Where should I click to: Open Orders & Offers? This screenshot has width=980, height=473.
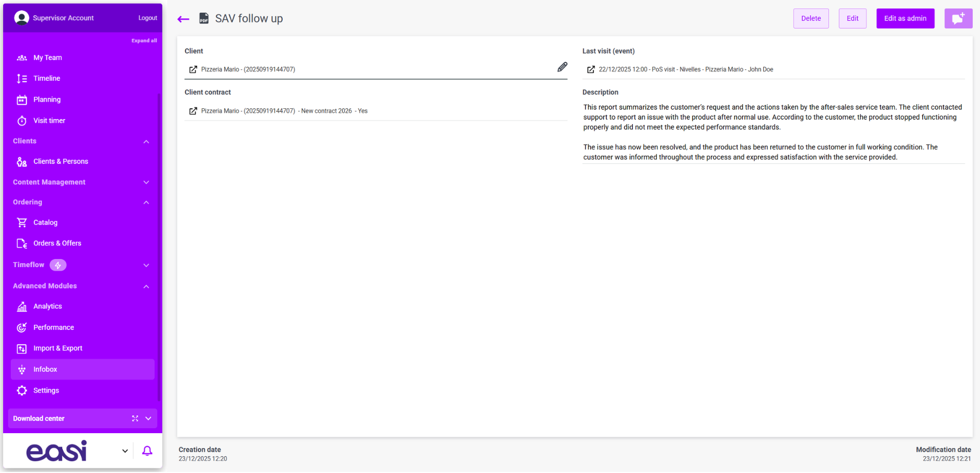coord(57,243)
